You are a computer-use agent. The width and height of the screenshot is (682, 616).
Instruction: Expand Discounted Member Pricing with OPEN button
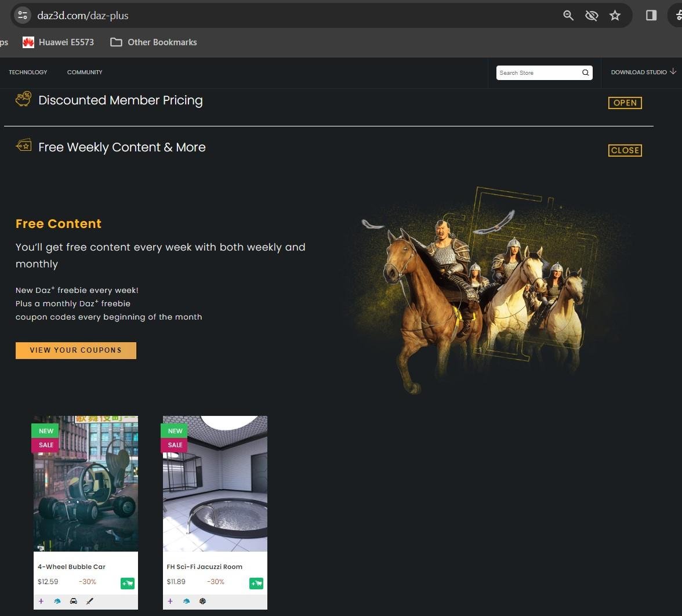pos(625,103)
